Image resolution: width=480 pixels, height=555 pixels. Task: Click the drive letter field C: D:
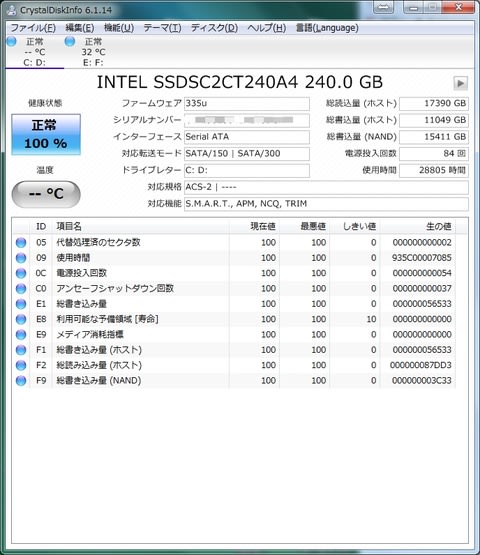[x=247, y=170]
